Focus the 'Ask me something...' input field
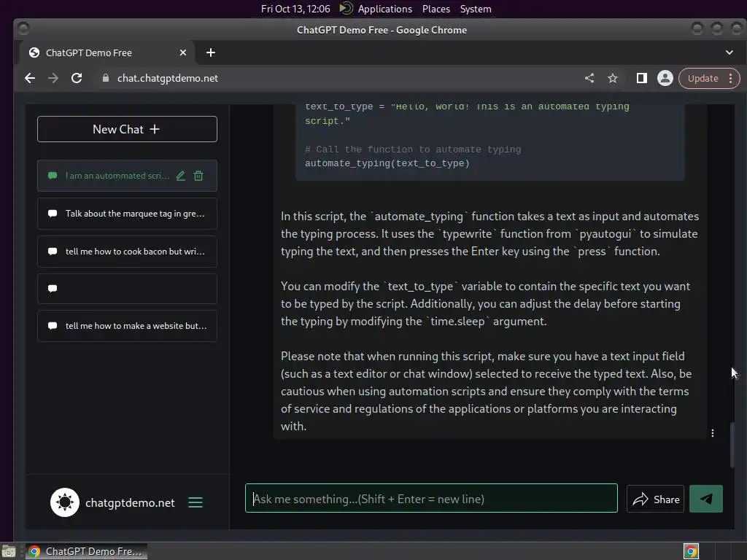The width and height of the screenshot is (747, 560). pyautogui.click(x=431, y=499)
